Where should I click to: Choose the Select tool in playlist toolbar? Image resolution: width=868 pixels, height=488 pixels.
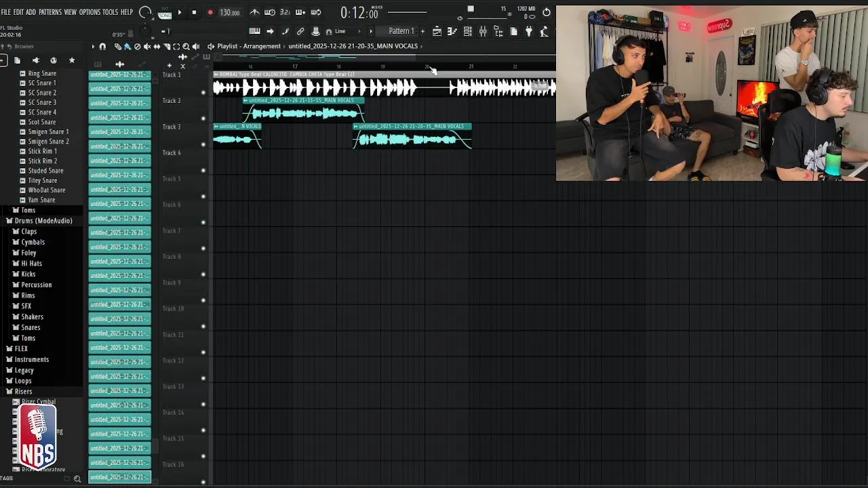(x=176, y=46)
